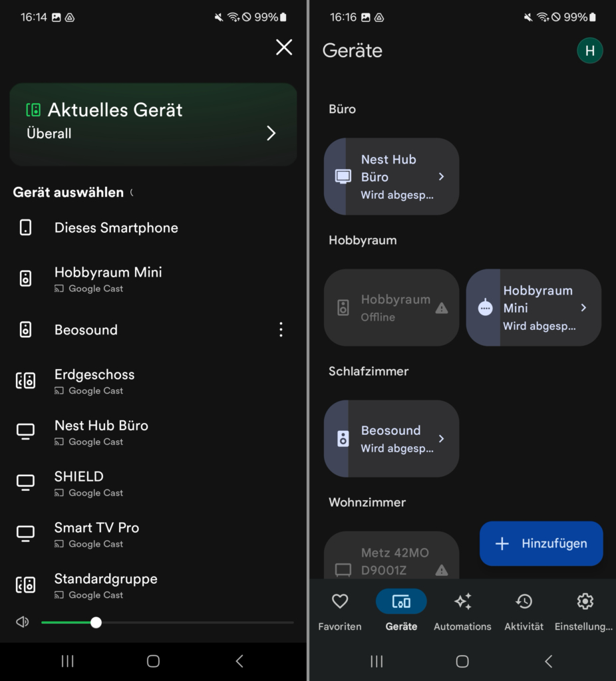
Task: Tap the green profile avatar H
Action: coord(589,51)
